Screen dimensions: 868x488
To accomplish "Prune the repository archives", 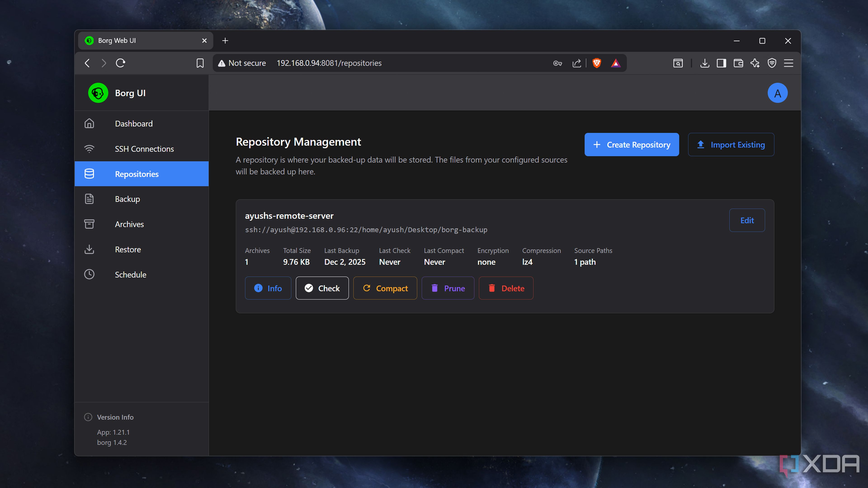I will (x=448, y=288).
